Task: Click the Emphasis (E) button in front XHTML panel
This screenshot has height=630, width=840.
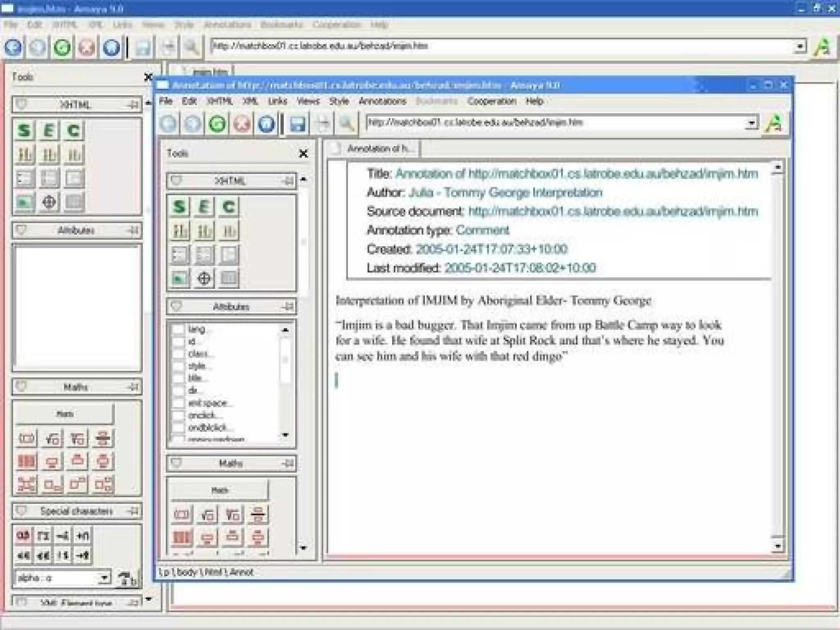Action: pos(204,207)
